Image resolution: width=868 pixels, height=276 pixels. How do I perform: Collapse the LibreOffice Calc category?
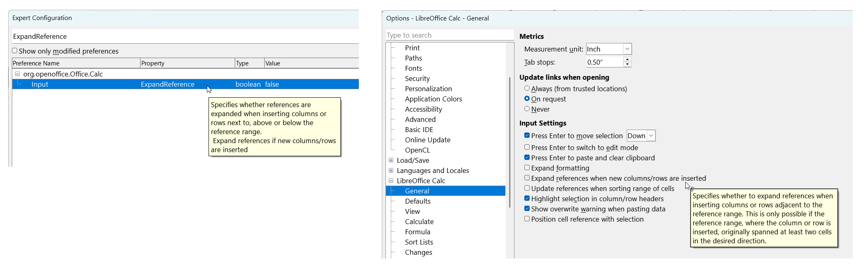391,181
